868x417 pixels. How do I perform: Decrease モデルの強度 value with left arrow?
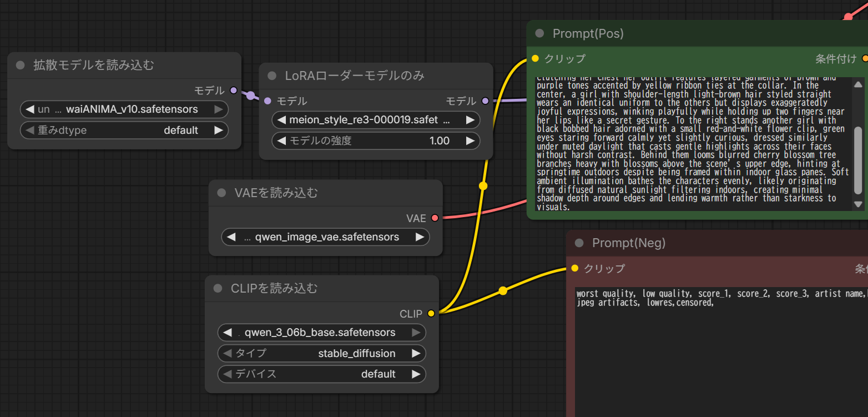pos(281,141)
